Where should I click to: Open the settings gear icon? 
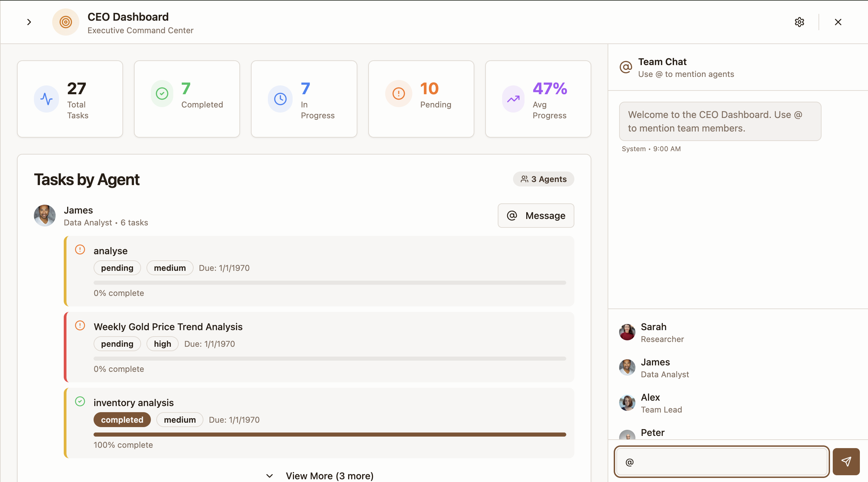[799, 22]
